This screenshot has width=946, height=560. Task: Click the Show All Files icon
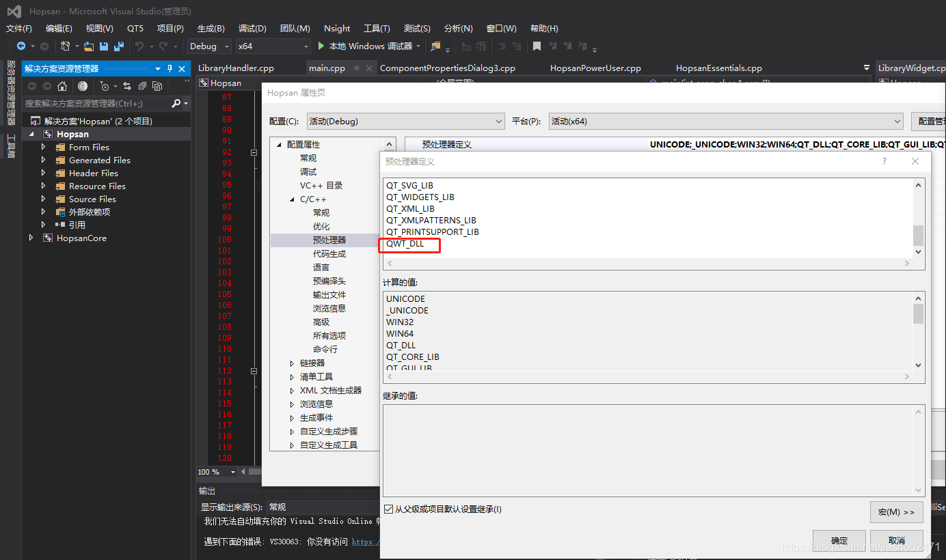[x=157, y=86]
